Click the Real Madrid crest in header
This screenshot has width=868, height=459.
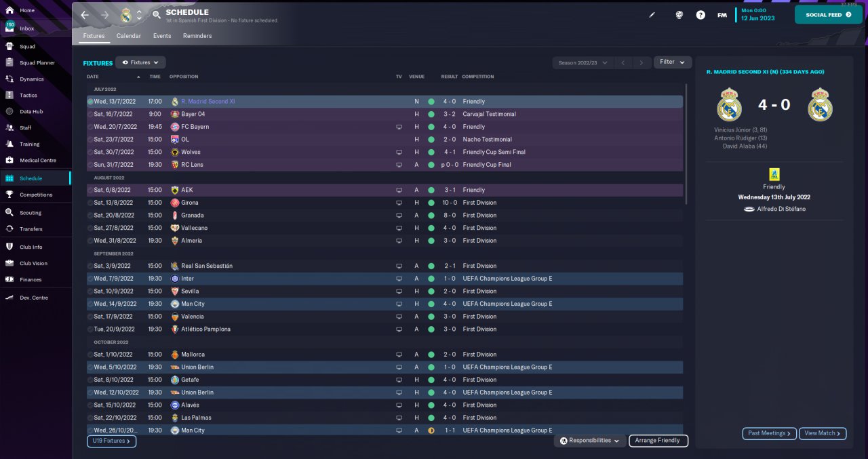click(125, 15)
